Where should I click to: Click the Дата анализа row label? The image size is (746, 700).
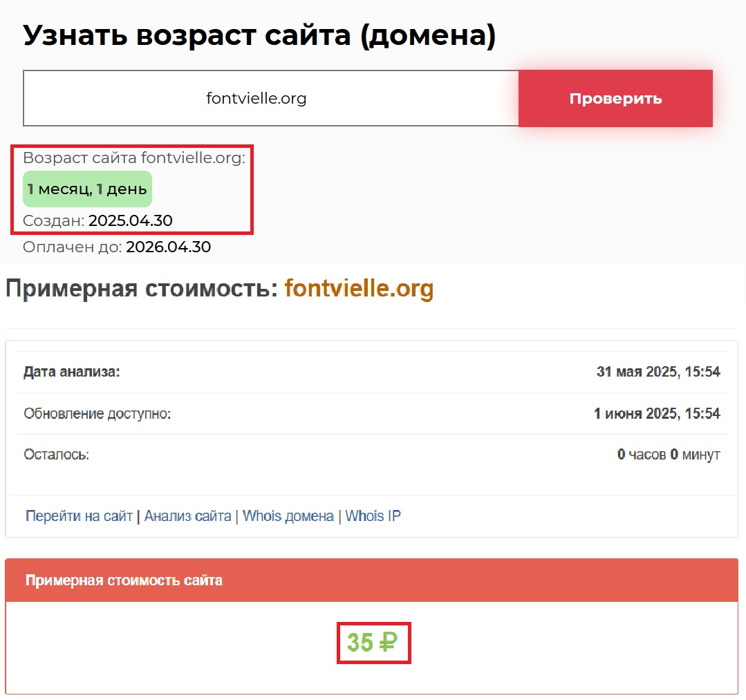(72, 372)
